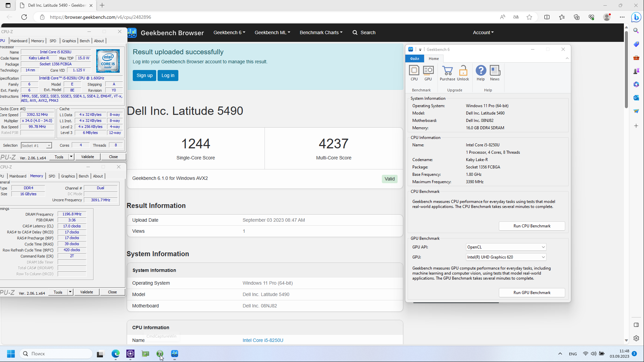Open Geekbench app from taskbar

point(175,354)
